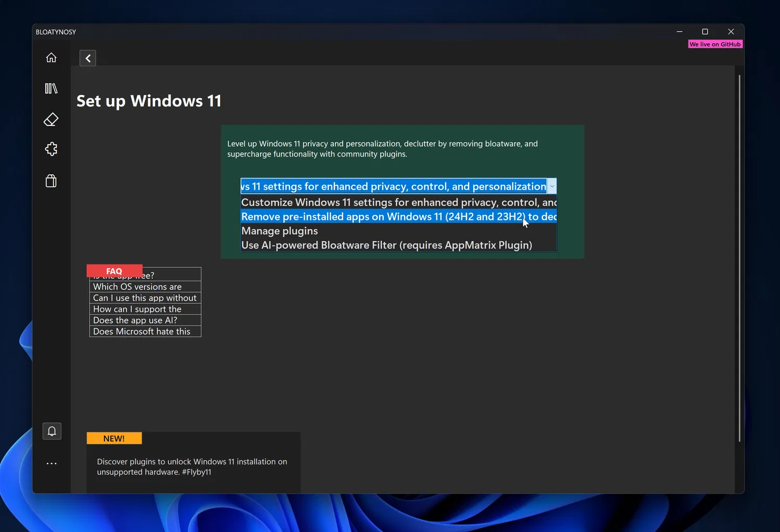
Task: Open FAQ item Does Microsoft hate this
Action: click(145, 331)
